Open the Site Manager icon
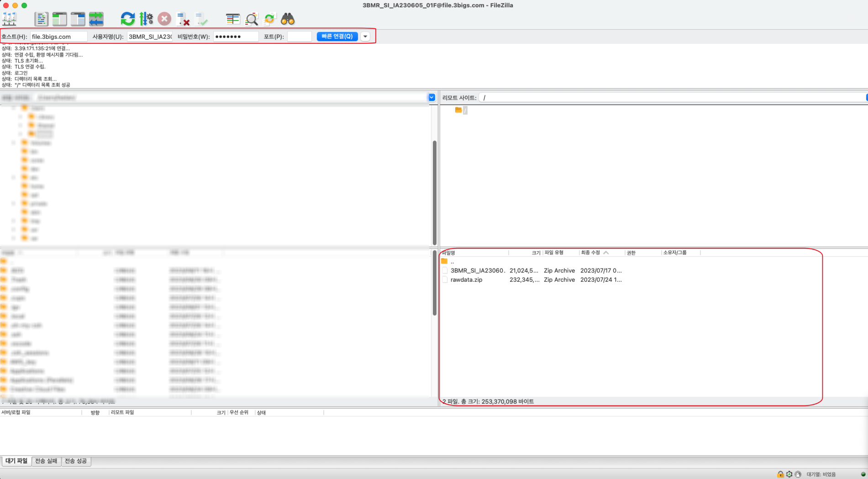The height and width of the screenshot is (479, 868). tap(9, 19)
